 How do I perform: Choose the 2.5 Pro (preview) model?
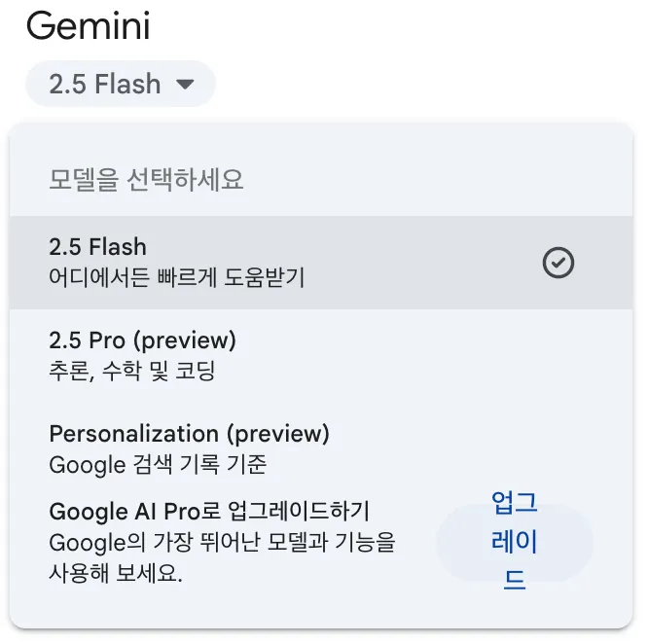coord(321,356)
